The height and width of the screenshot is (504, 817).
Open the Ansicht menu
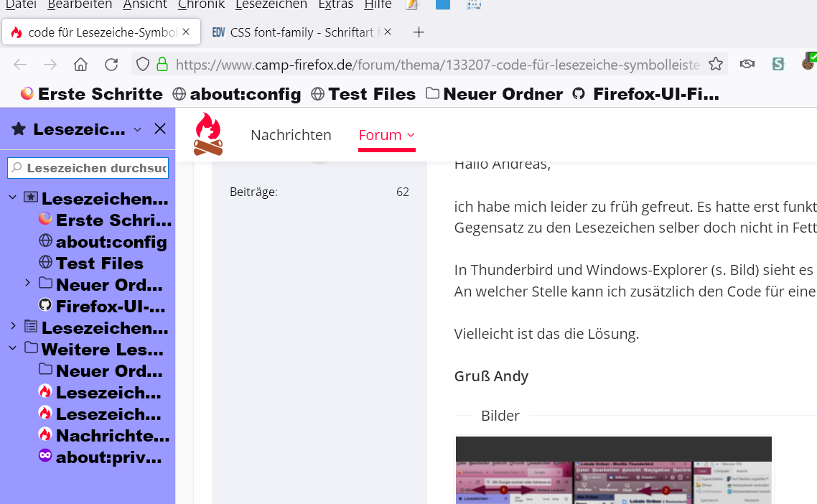click(x=145, y=5)
